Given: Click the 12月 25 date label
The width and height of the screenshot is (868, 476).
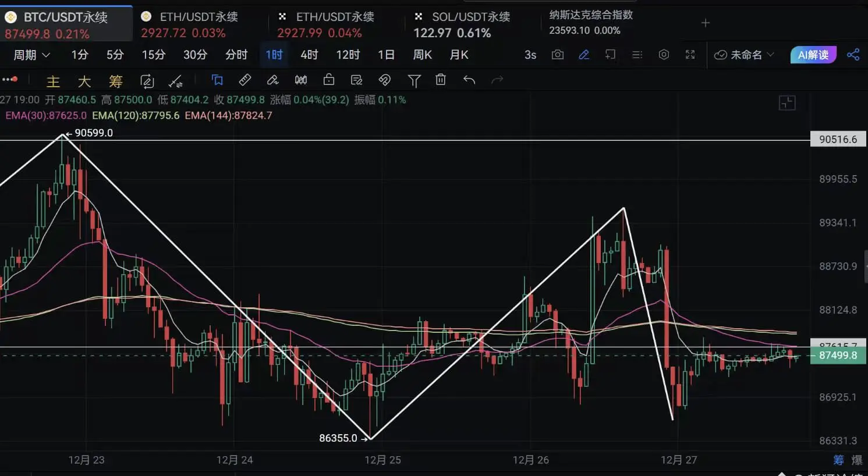Looking at the screenshot, I should click(x=382, y=460).
